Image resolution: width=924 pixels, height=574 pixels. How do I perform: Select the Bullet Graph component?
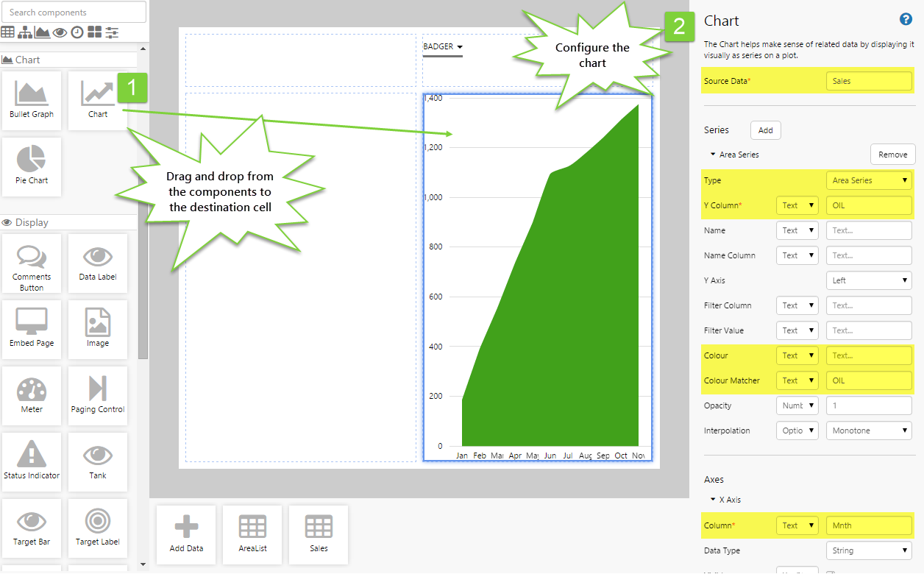pos(32,101)
